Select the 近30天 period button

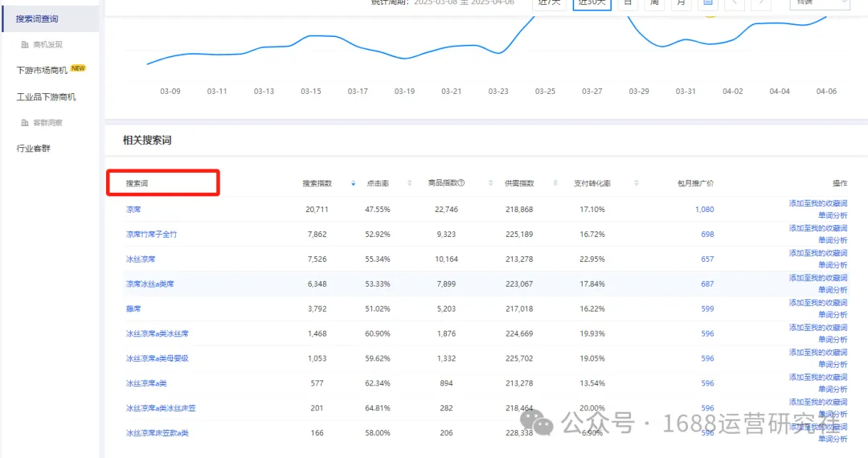[x=592, y=3]
